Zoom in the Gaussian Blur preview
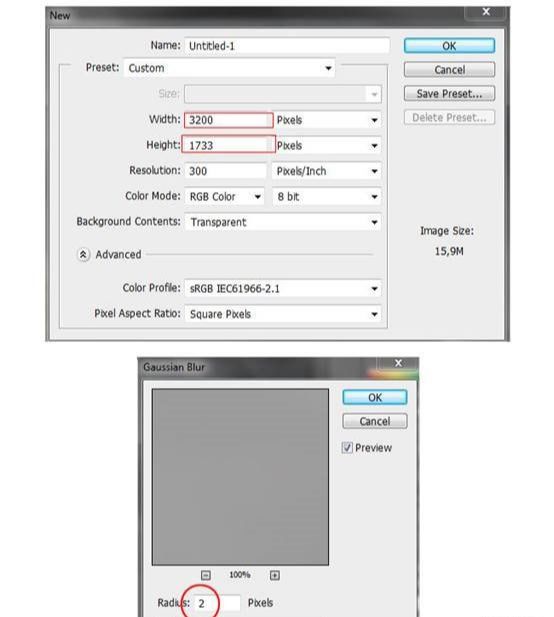This screenshot has width=554, height=617. 275,575
